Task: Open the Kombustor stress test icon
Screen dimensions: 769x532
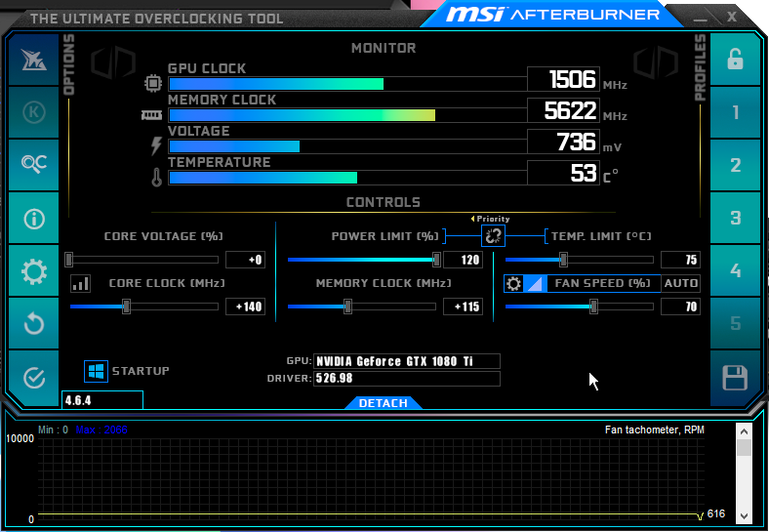Action: click(x=33, y=112)
